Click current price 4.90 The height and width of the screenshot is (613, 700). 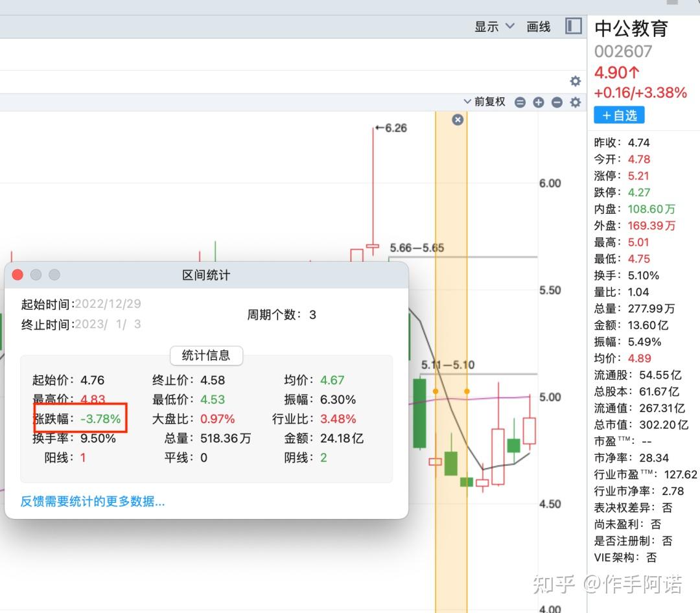point(617,73)
